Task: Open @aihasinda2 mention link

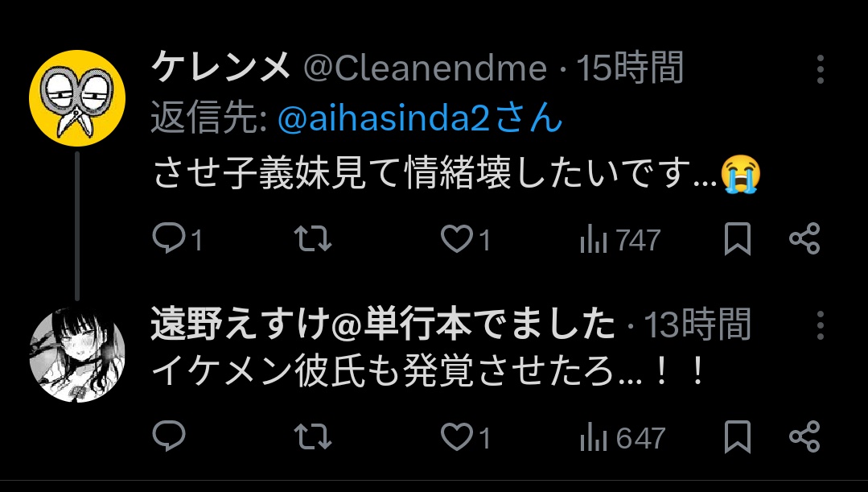Action: [x=420, y=118]
